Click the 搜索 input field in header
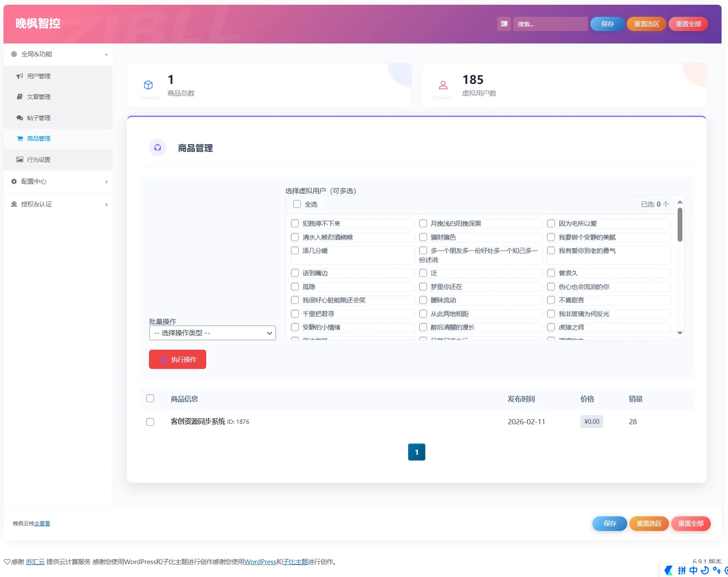The height and width of the screenshot is (577, 728). (550, 24)
